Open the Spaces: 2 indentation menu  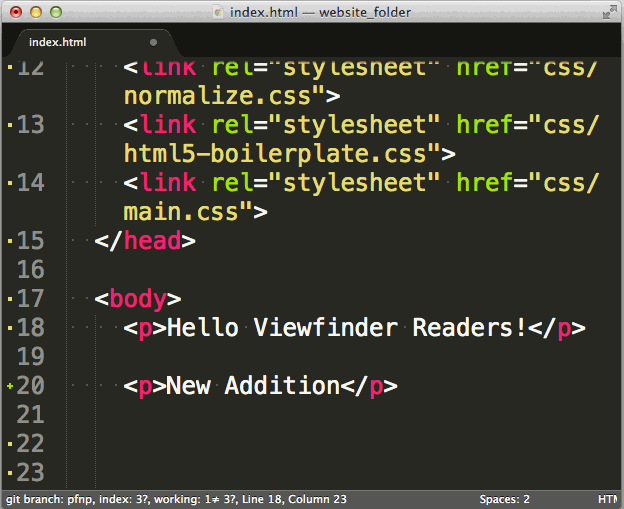click(x=504, y=499)
